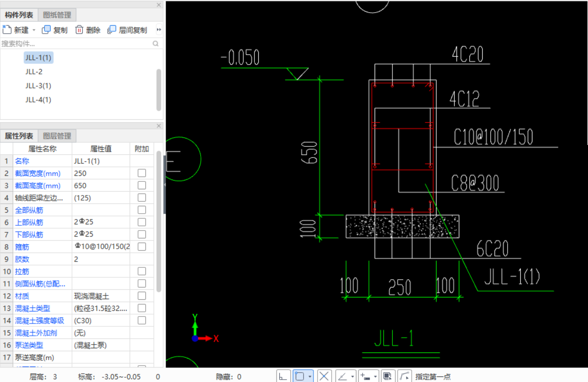Click the 附加 column header

[x=142, y=149]
